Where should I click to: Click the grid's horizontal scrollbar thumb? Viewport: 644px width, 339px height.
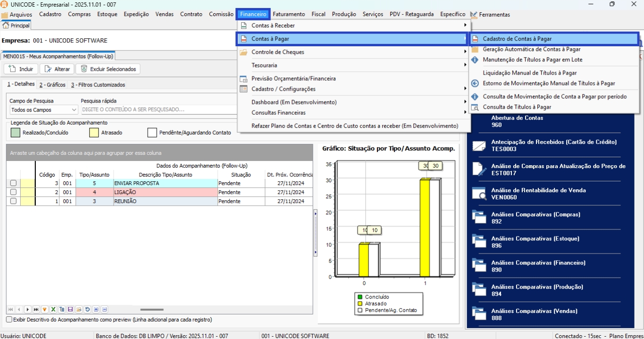pyautogui.click(x=152, y=310)
